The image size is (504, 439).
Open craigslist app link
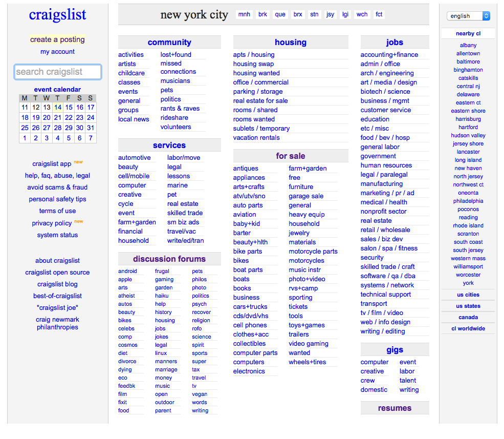[52, 164]
